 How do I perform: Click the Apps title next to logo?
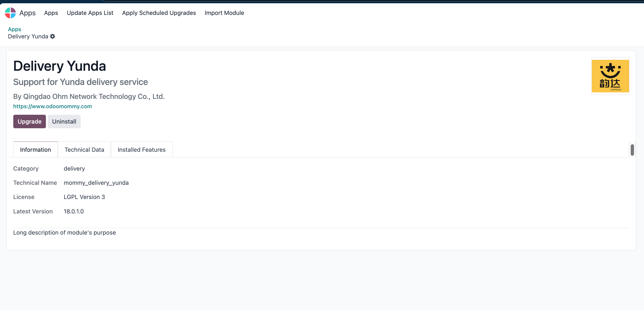27,13
